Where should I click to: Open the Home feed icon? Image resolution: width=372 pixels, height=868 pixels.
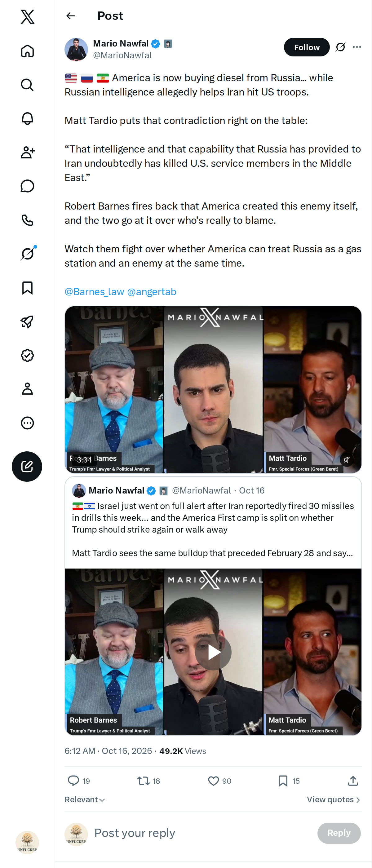point(27,51)
